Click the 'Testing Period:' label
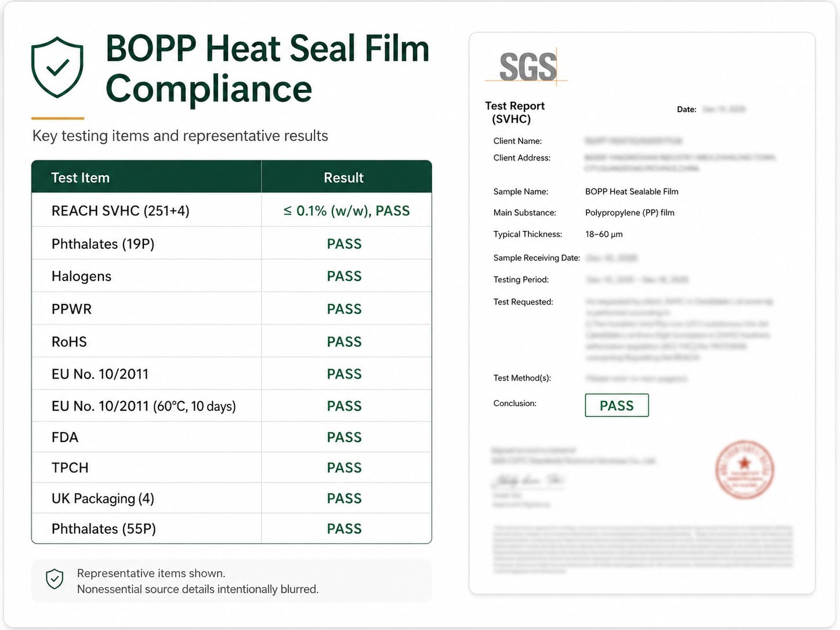840x630 pixels. [521, 280]
